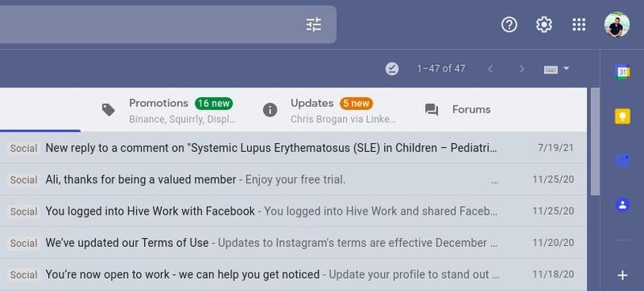Viewport: 644px width, 291px height.
Task: Go to newer messages page arrow
Action: (490, 69)
